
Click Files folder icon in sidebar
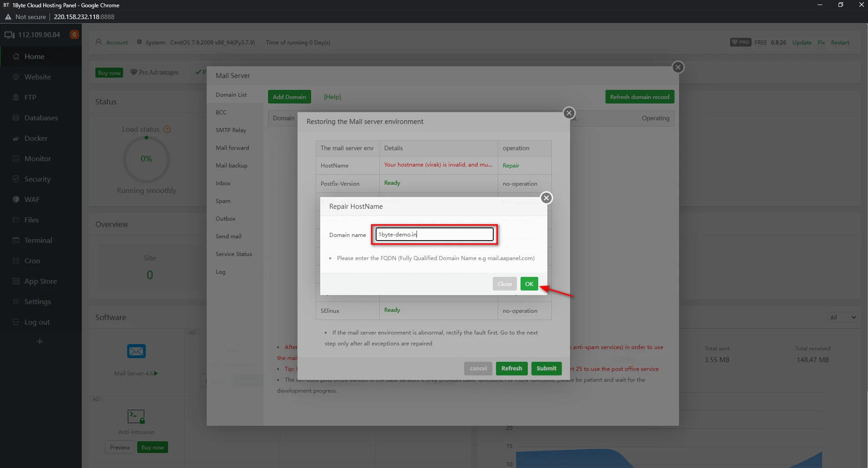16,220
